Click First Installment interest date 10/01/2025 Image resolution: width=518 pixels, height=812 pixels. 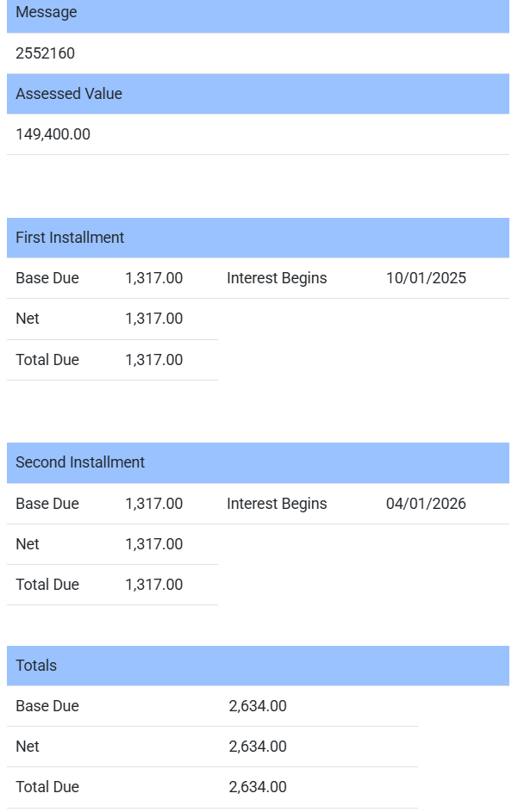(x=426, y=278)
